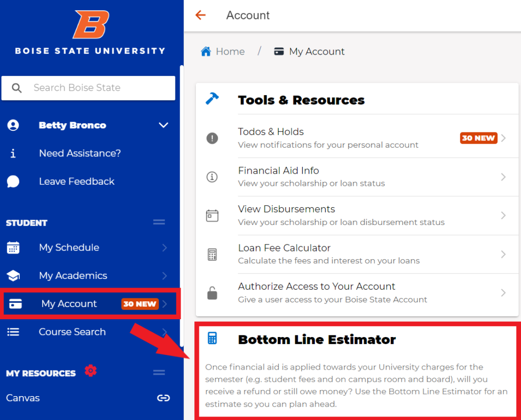Click the MY RESOURCES section header
The height and width of the screenshot is (420, 521).
[x=41, y=374]
